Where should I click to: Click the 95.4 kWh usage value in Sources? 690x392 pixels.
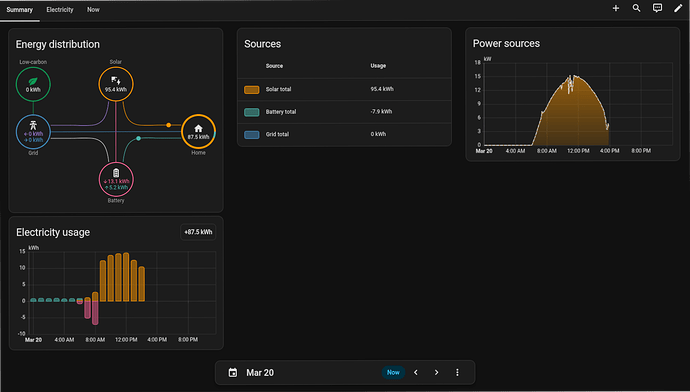(x=382, y=89)
